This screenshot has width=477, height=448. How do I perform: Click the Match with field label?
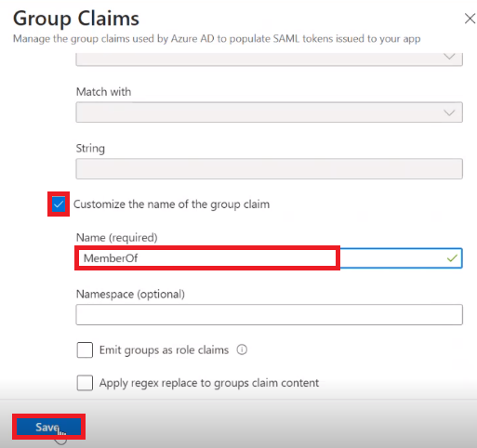[103, 92]
